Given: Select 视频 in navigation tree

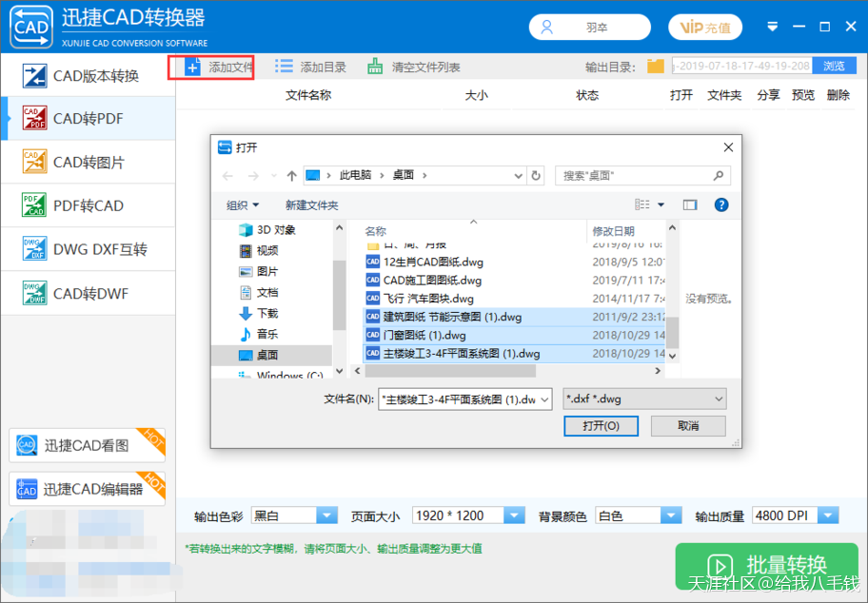Looking at the screenshot, I should point(259,250).
